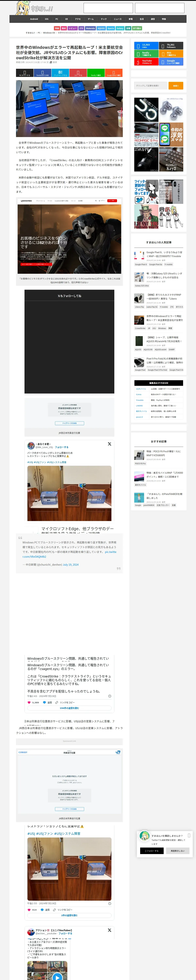Image resolution: width=196 pixels, height=980 pixels.
Task: Select the Xperia category tag
Action: (111, 28)
